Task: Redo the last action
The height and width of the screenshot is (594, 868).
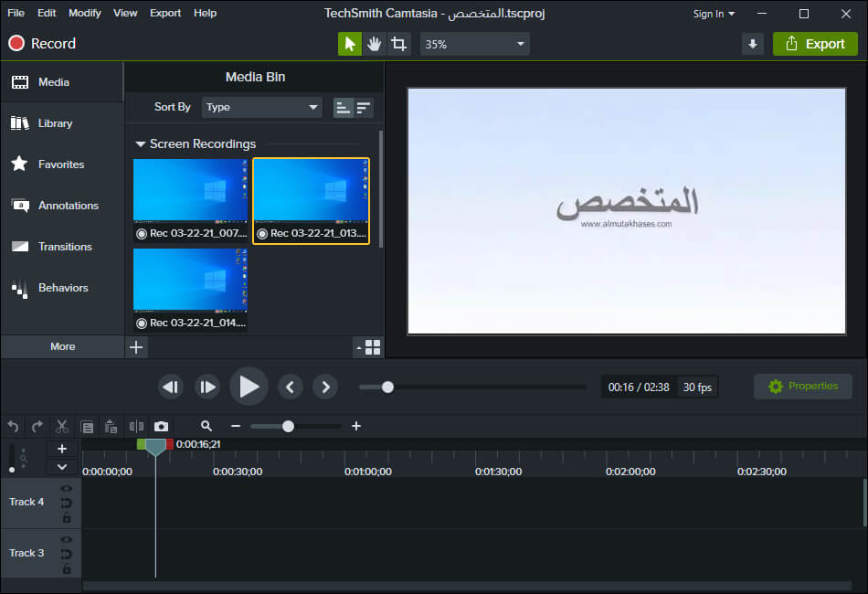Action: tap(37, 426)
